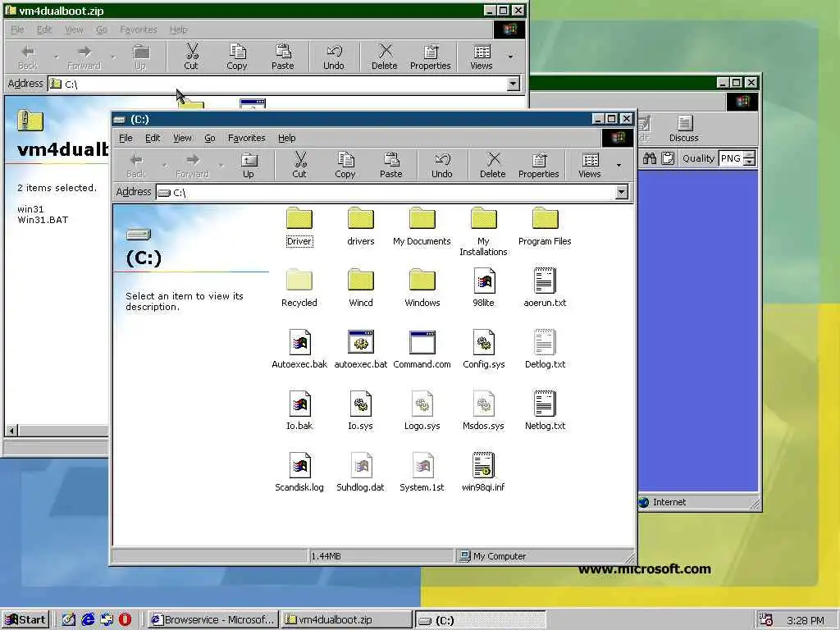Select the Config.sys file
Image resolution: width=840 pixels, height=630 pixels.
483,349
